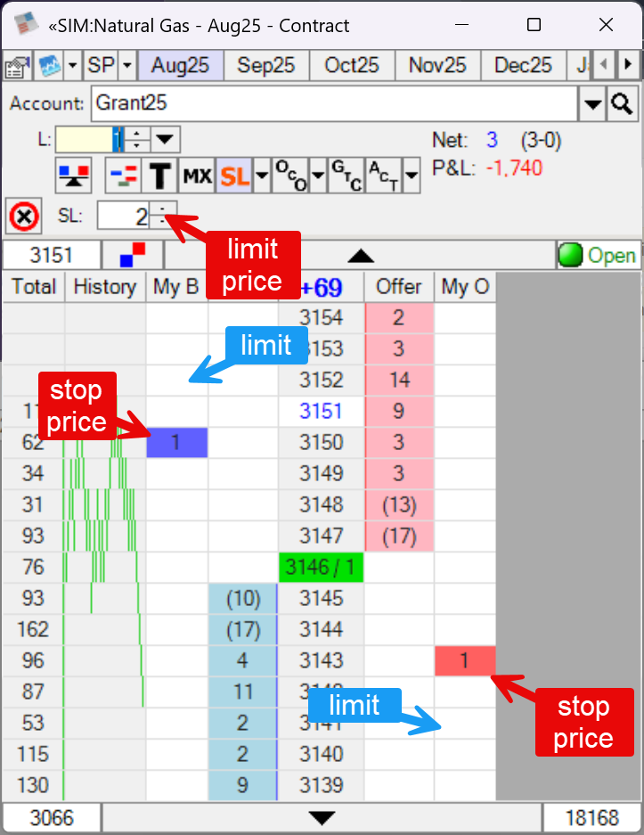Click the SL offset value input field
This screenshot has height=835, width=644.
123,216
